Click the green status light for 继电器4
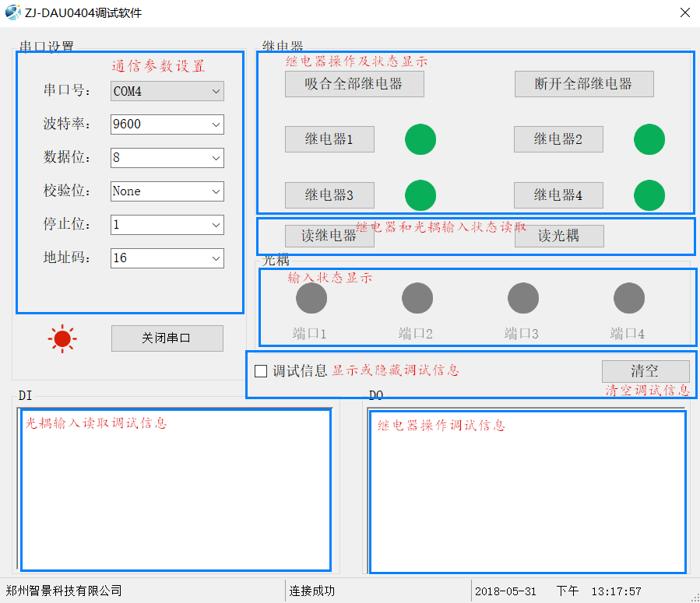This screenshot has height=603, width=700. click(x=649, y=195)
